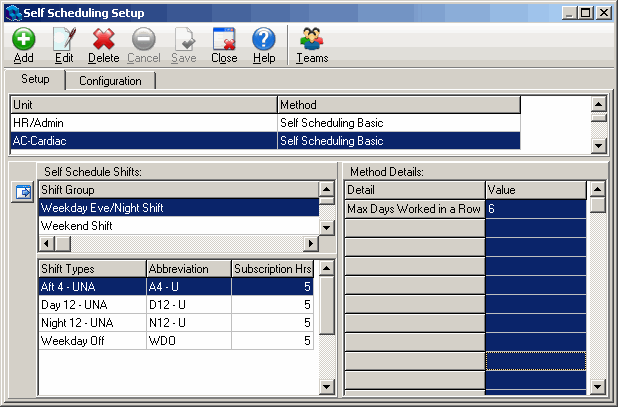618x407 pixels.
Task: Click the Subscription Hrs column header
Action: pos(272,268)
